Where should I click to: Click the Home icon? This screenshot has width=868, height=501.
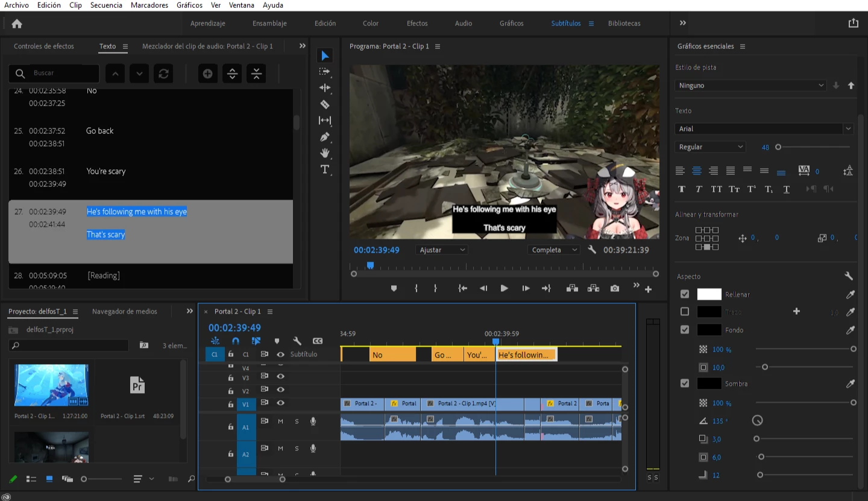click(17, 24)
